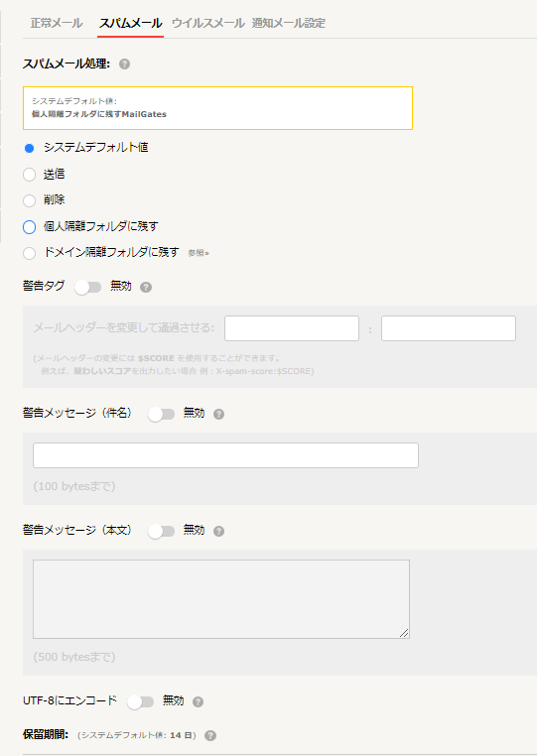This screenshot has height=756, width=537.
Task: Click the warning subject text field
Action: point(225,455)
